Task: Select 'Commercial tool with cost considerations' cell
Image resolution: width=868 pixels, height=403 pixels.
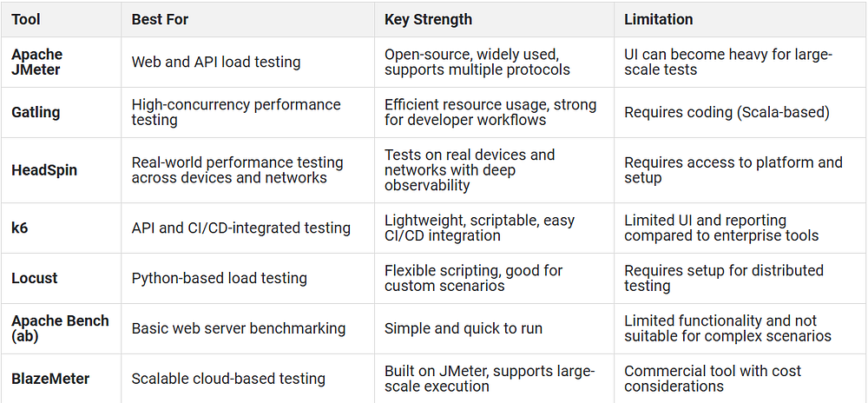Action: (x=713, y=379)
